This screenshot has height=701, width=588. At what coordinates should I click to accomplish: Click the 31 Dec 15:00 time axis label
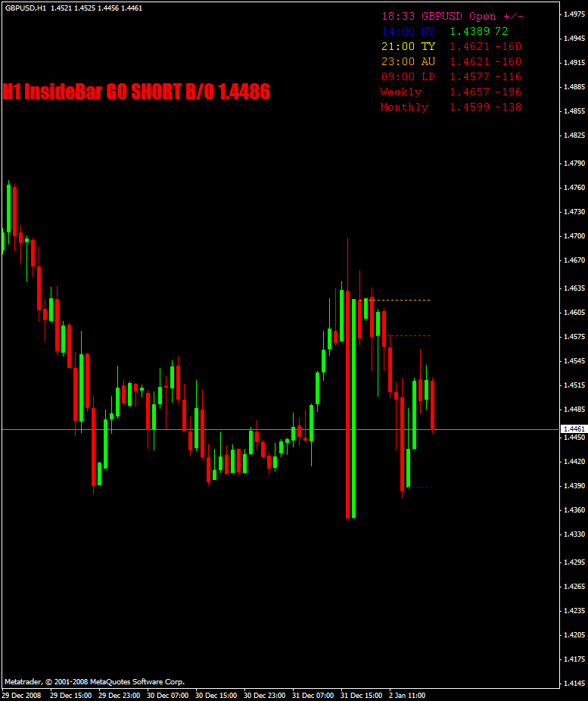tap(361, 696)
